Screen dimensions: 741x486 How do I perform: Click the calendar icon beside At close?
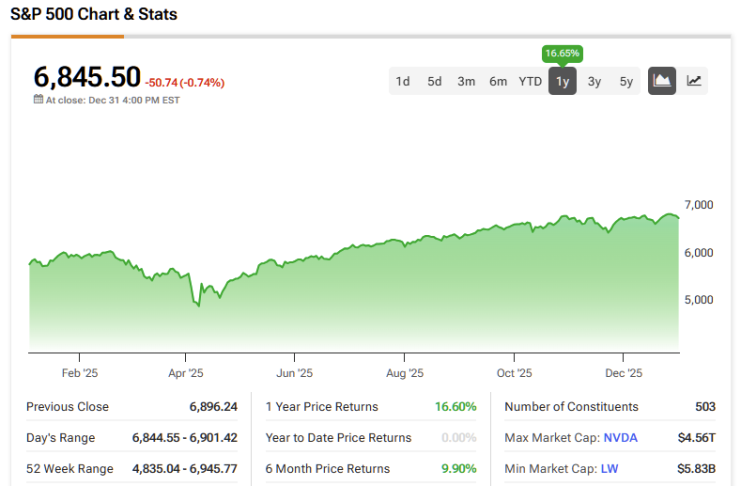pos(38,99)
